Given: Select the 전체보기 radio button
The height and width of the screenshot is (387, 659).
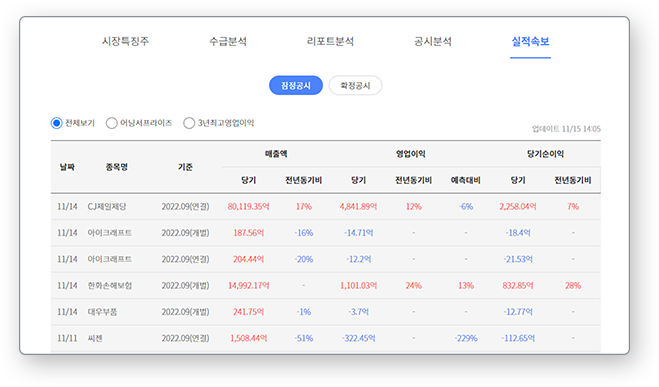Looking at the screenshot, I should [56, 123].
